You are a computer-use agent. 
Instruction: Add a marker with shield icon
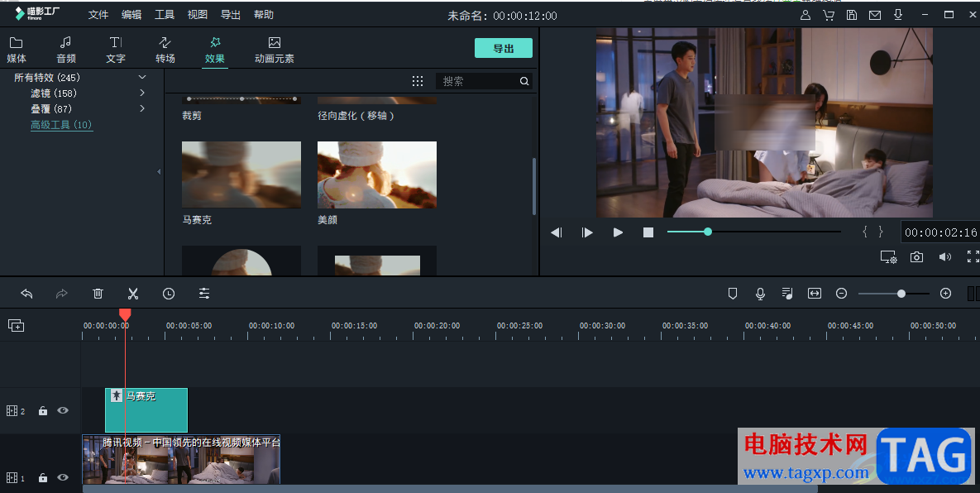pos(733,294)
